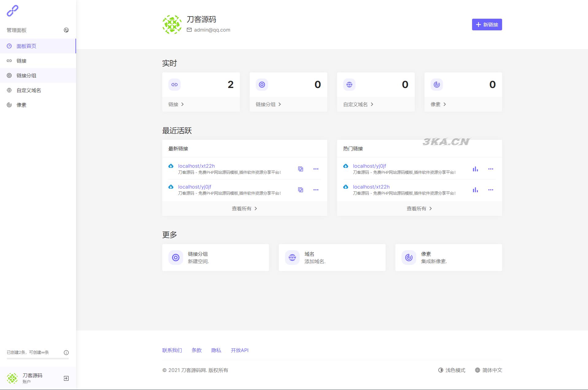The height and width of the screenshot is (390, 588).
Task: Click the link quota progress bar
Action: (x=38, y=358)
